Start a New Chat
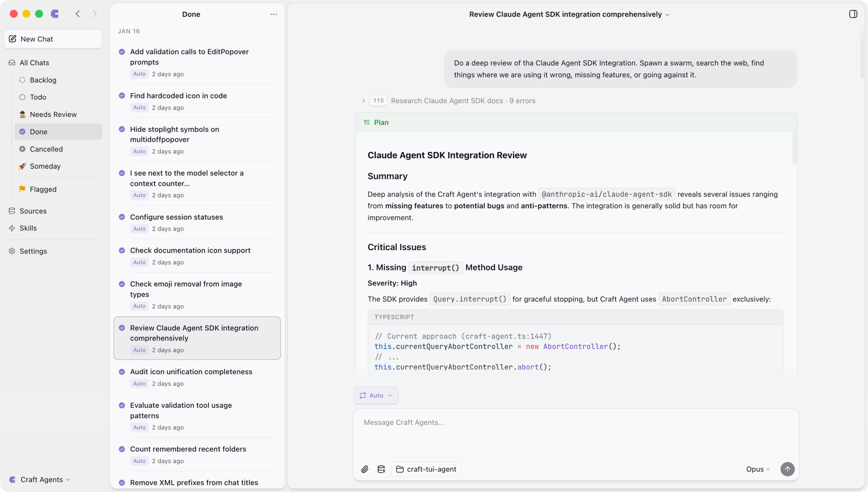The width and height of the screenshot is (868, 492). (x=36, y=39)
